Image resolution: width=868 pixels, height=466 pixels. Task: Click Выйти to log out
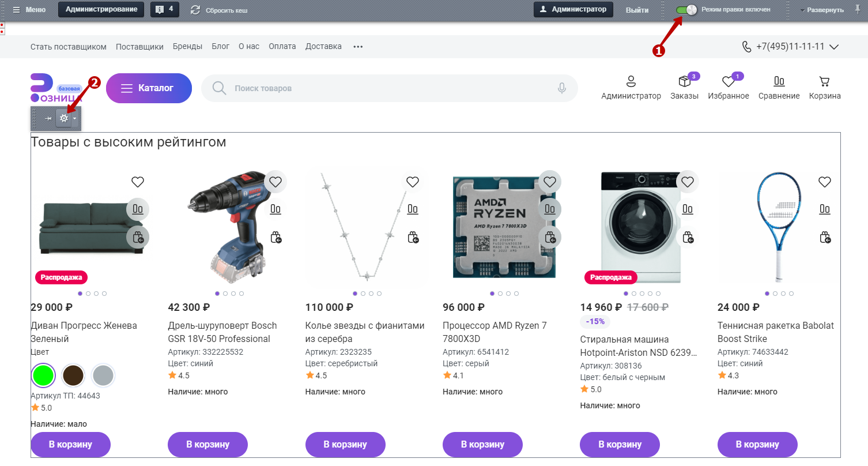point(637,10)
